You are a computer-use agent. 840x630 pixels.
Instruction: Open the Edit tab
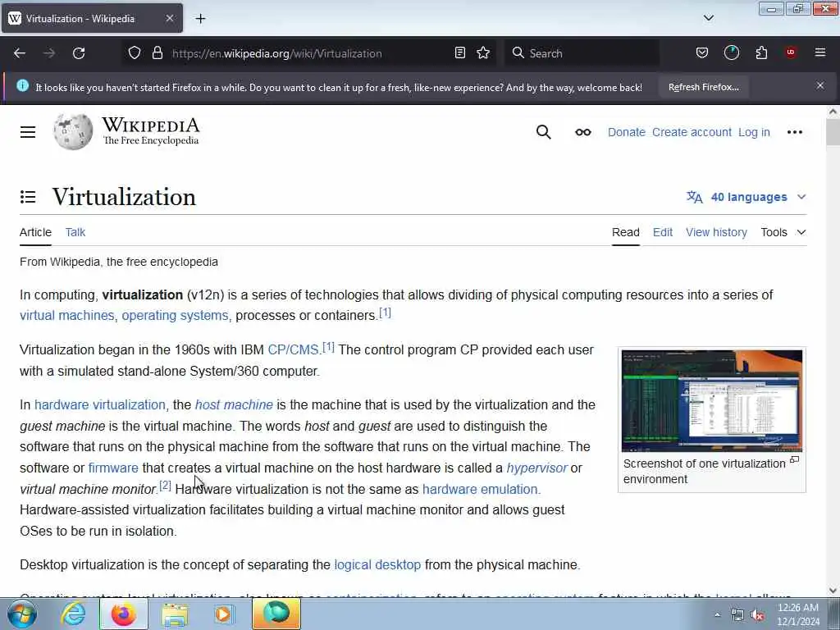pos(663,232)
